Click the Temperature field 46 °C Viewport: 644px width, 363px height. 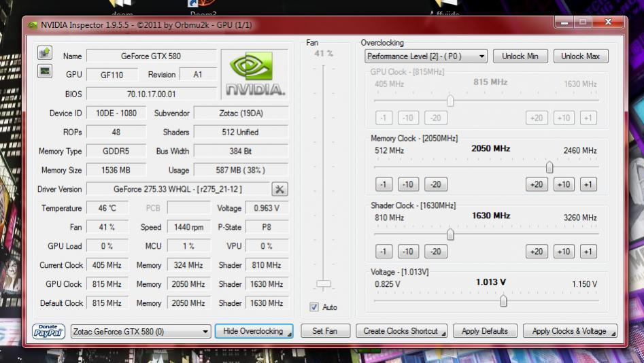(107, 208)
